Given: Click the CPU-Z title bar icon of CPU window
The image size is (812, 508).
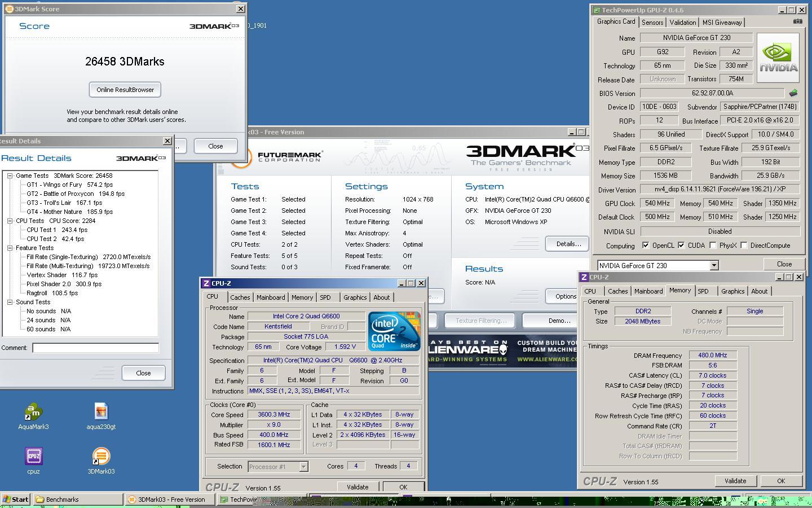Looking at the screenshot, I should pos(206,283).
